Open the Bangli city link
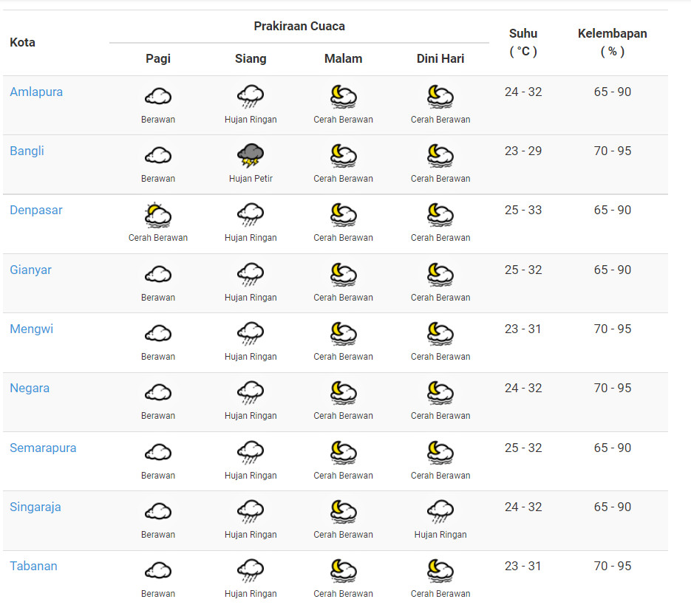The image size is (691, 616). coord(27,151)
